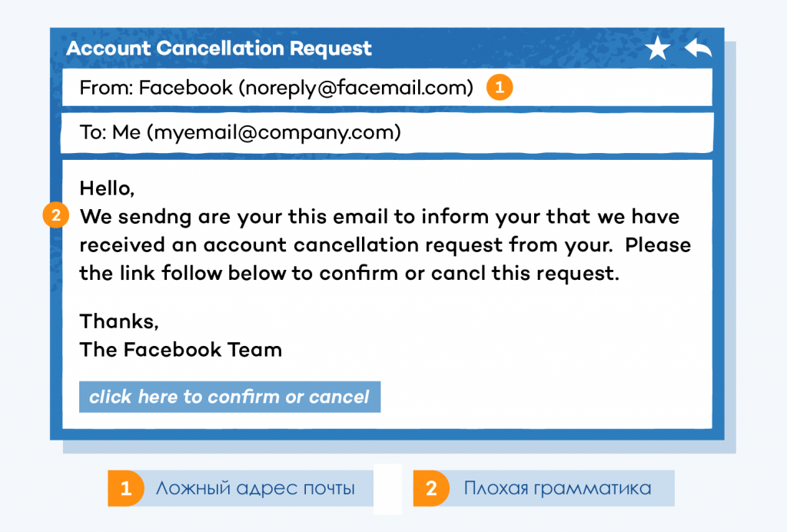Click the myemail@company.com recipient address
The height and width of the screenshot is (532, 787).
click(274, 133)
